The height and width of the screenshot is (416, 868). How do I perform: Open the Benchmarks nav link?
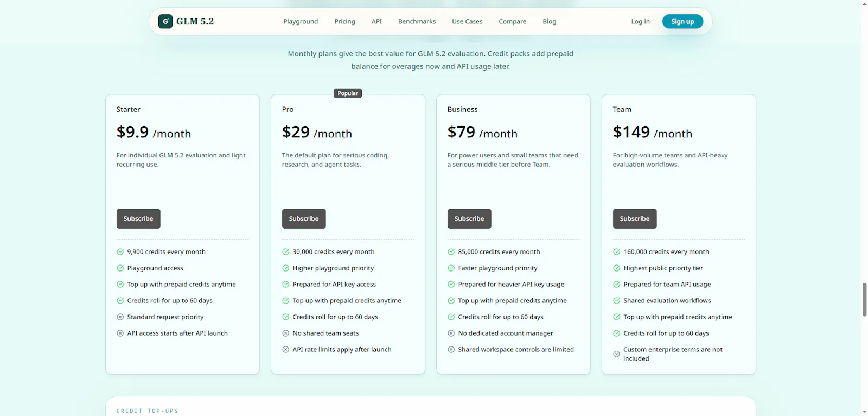click(x=417, y=21)
